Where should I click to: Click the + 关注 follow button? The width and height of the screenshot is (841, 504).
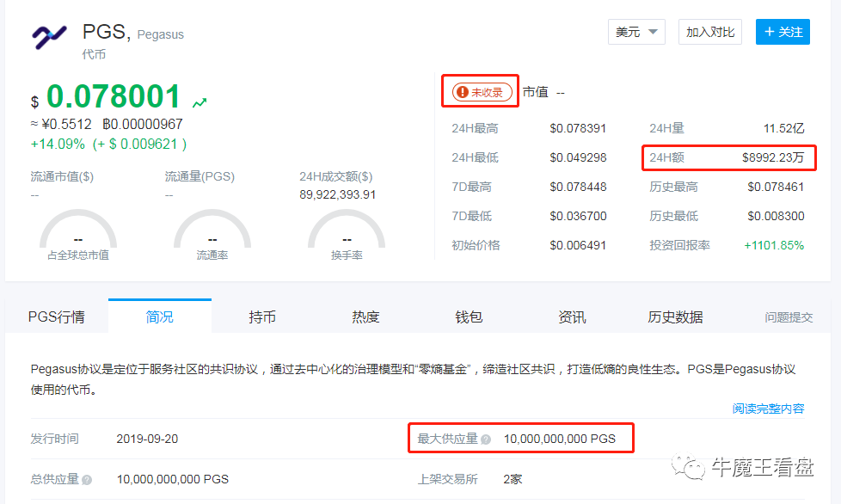tap(783, 32)
